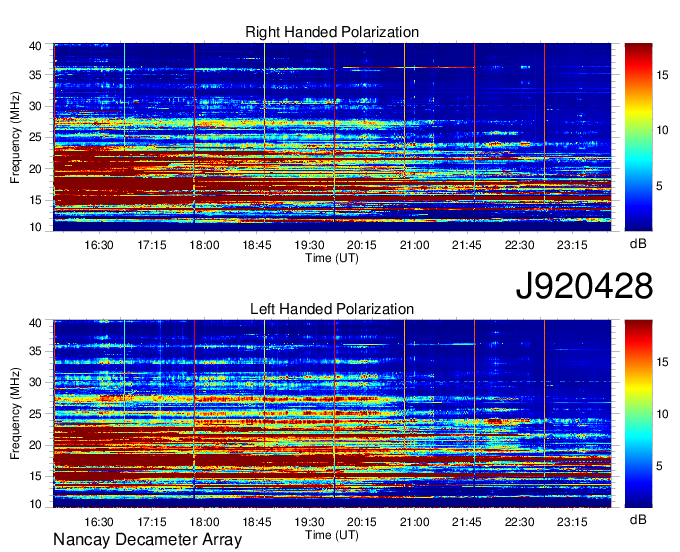Click Frequency (MHz) label of Left Handed plot
This screenshot has height=552, width=680.
coord(15,414)
